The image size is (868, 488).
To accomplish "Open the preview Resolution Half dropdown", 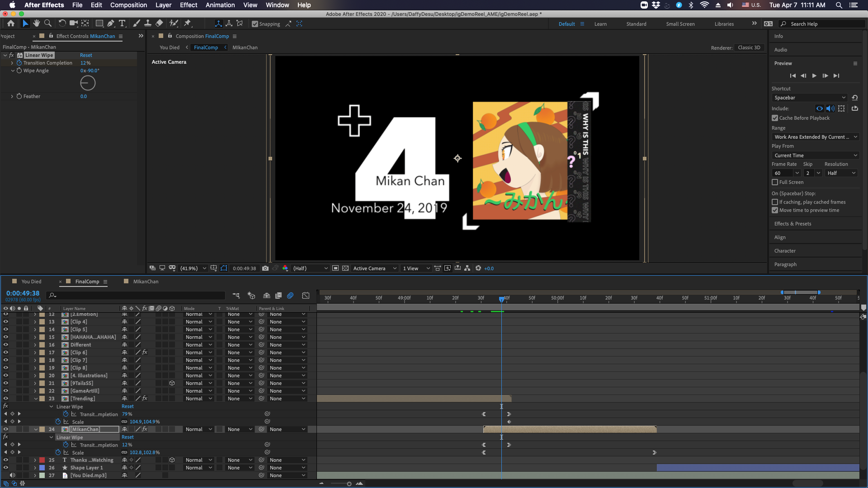I will [841, 173].
